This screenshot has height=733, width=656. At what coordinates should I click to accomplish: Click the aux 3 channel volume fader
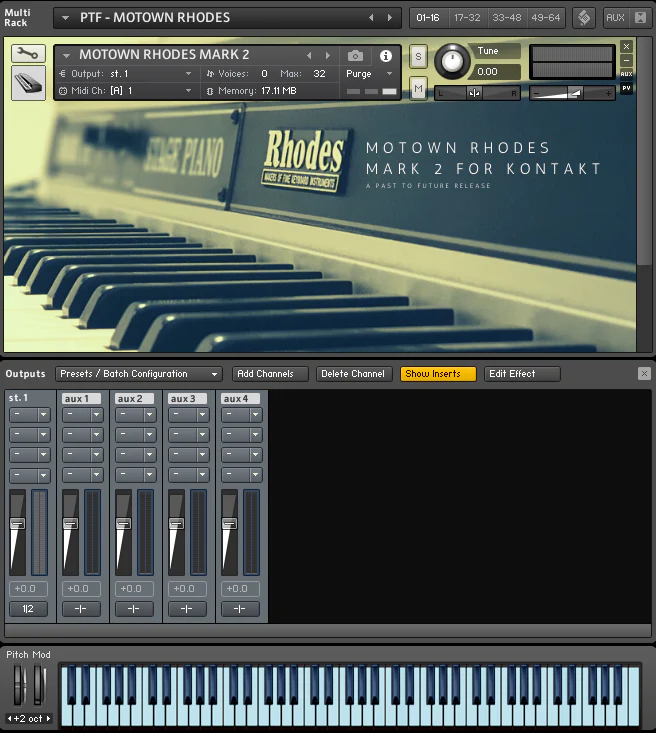pyautogui.click(x=176, y=524)
